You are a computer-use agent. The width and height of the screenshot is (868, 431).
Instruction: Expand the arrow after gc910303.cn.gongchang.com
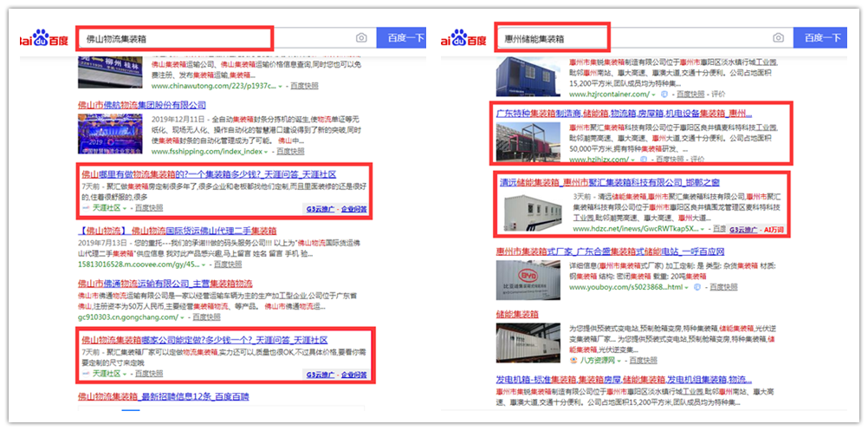point(181,317)
